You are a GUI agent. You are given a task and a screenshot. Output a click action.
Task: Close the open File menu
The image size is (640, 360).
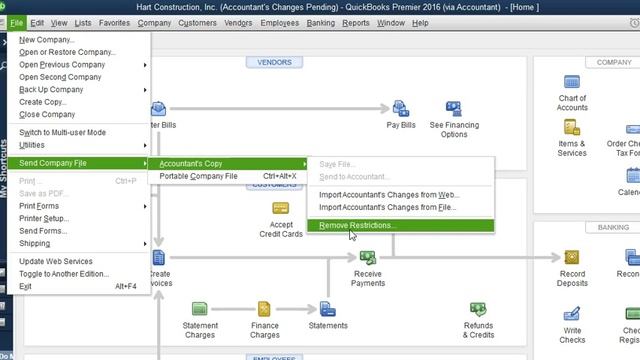click(x=17, y=23)
